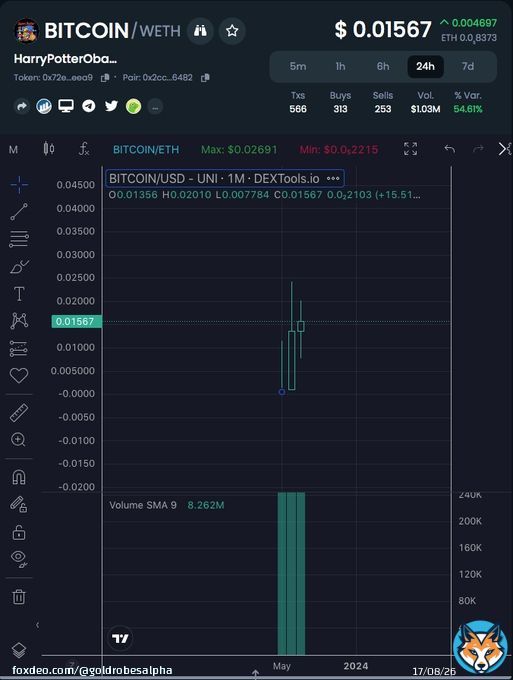
Task: Select the trend line tool
Action: point(19,212)
